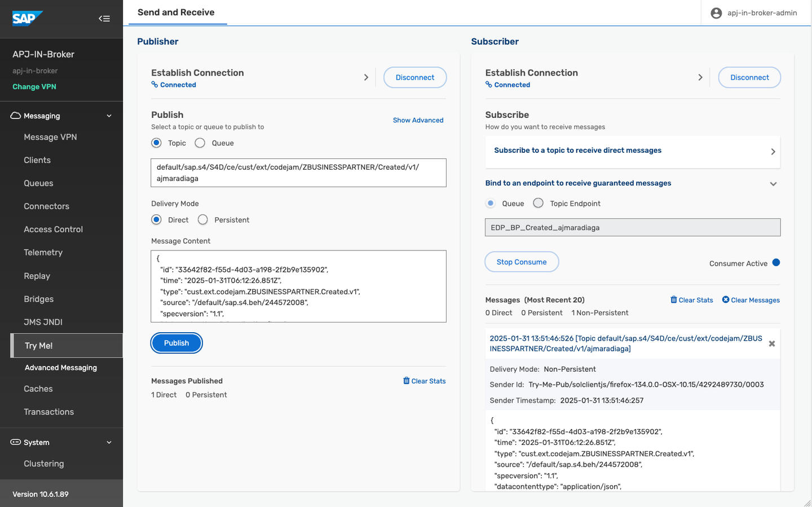The image size is (812, 507).
Task: Select Queue endpoint radio in Subscriber
Action: (x=491, y=203)
